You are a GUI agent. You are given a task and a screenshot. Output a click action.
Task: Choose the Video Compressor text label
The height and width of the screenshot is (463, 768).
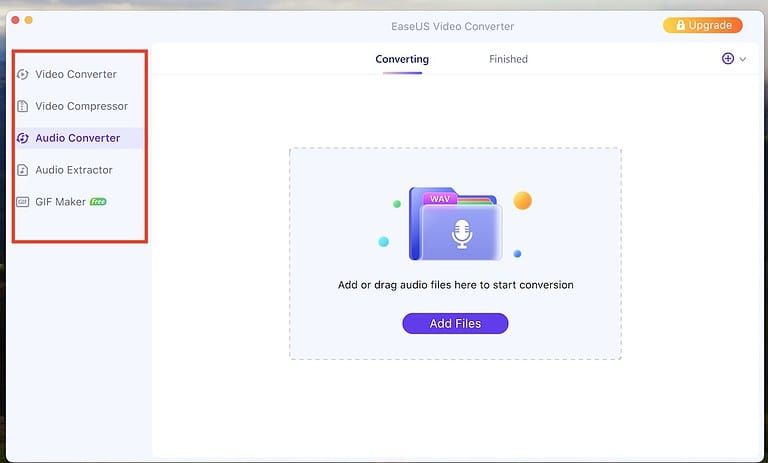tap(82, 106)
